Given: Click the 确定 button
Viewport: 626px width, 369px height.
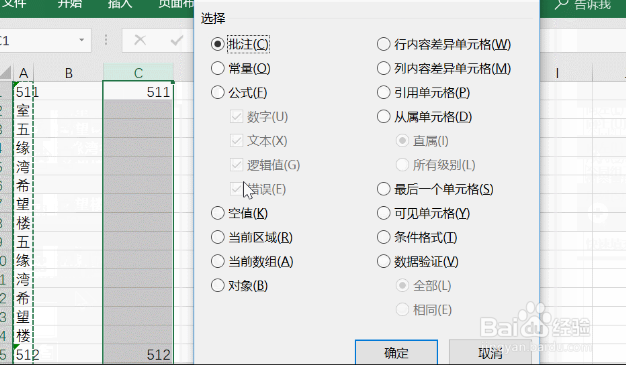Looking at the screenshot, I should point(396,352).
